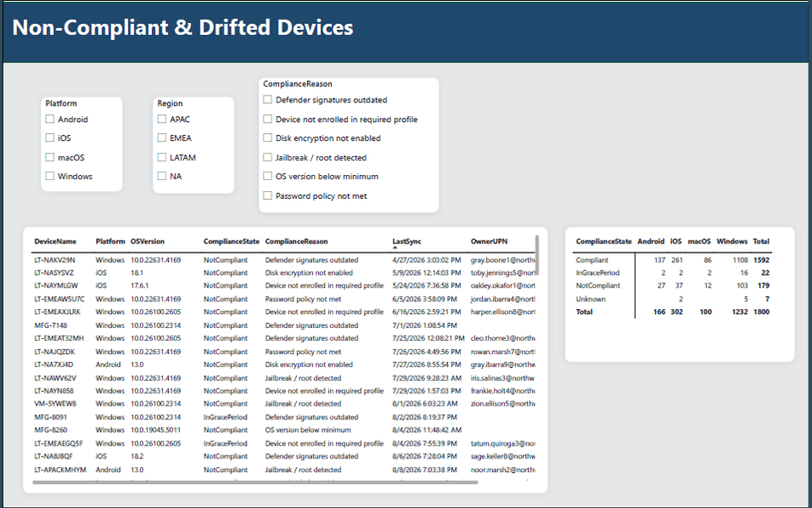
Task: Click OS version 10.0.19045.5011 cell
Action: pyautogui.click(x=156, y=429)
